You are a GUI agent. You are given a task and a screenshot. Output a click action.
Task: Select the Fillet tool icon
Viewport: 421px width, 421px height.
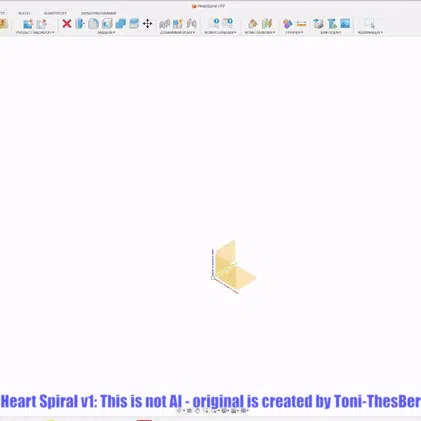tap(93, 24)
